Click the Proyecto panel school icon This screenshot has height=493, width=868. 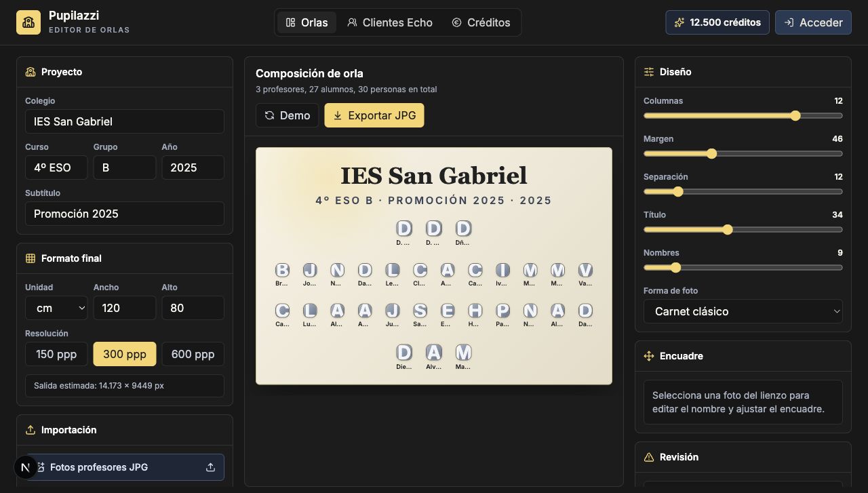click(31, 72)
